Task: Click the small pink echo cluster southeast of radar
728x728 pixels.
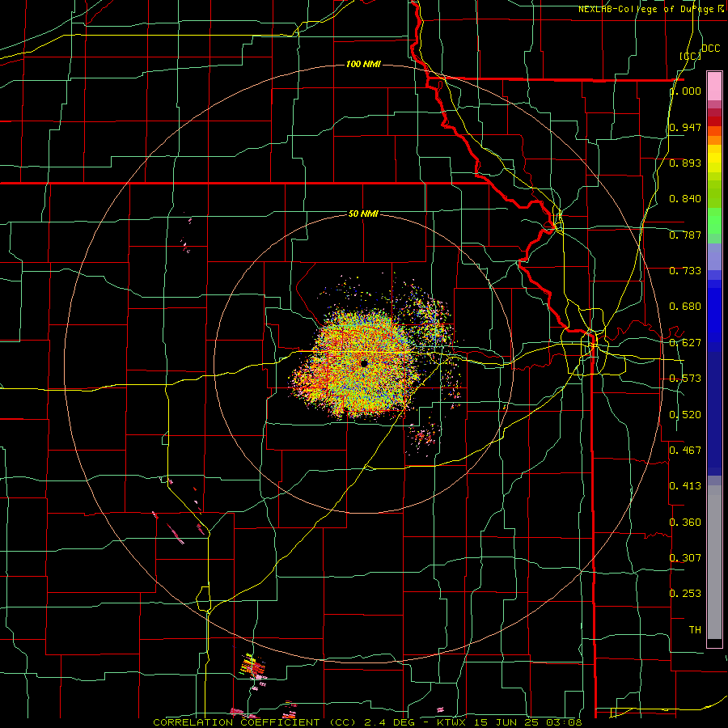Action: tap(424, 438)
